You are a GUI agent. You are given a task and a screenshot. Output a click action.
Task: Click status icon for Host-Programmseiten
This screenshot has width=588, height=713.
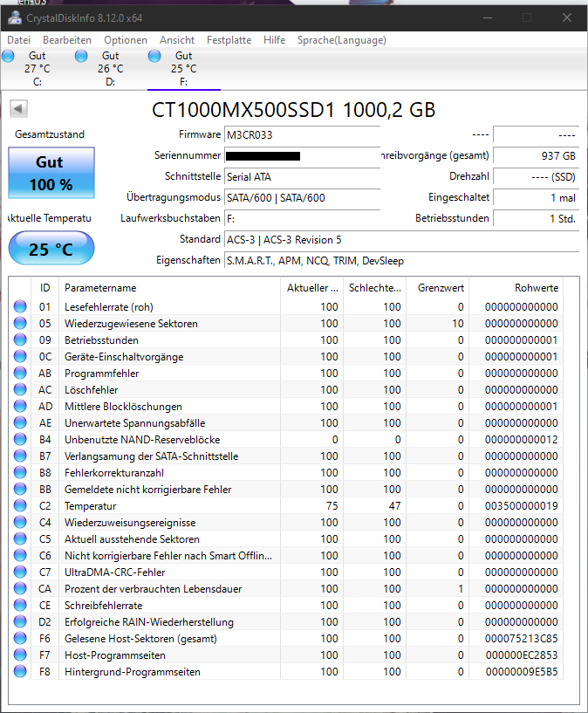[x=20, y=655]
